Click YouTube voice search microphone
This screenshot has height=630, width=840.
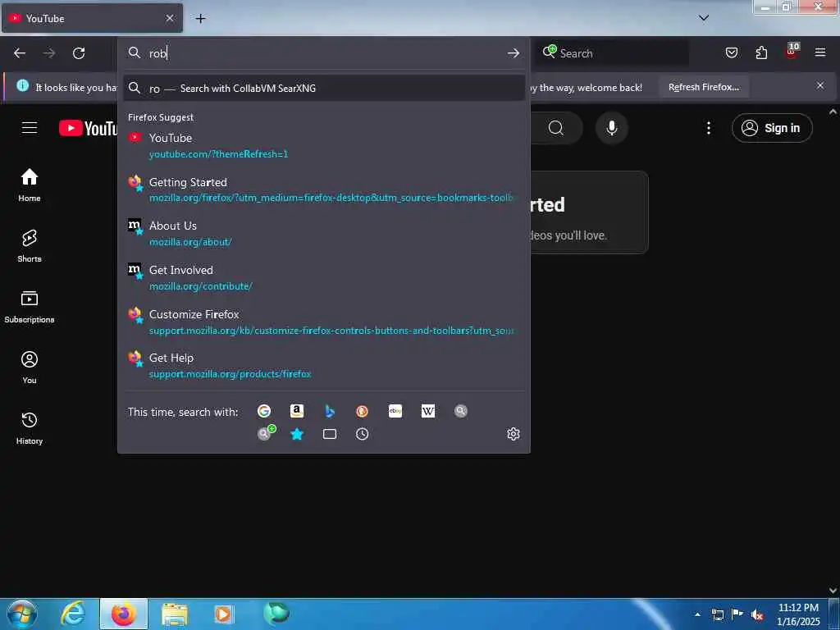611,128
